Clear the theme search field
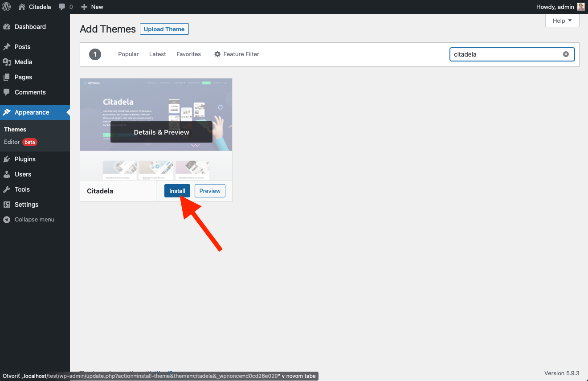This screenshot has height=381, width=588. (x=566, y=54)
